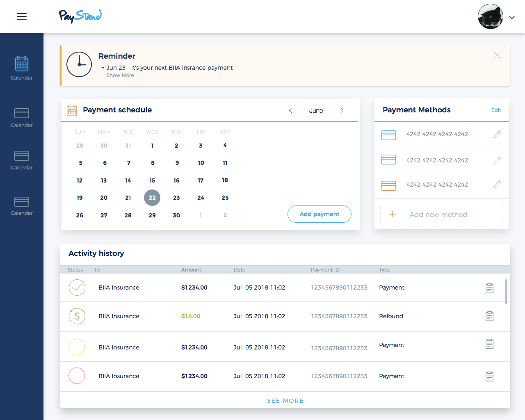Click the Payment schedule calendar icon
Image resolution: width=525 pixels, height=420 pixels.
(x=72, y=110)
